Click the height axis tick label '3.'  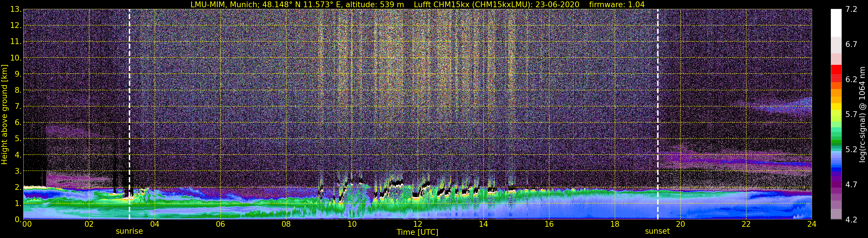pyautogui.click(x=18, y=171)
